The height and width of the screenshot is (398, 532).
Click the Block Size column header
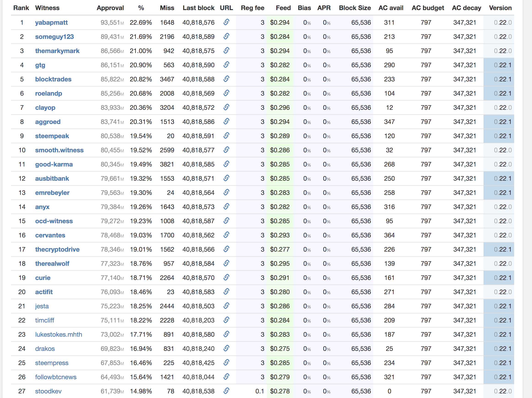pos(355,8)
